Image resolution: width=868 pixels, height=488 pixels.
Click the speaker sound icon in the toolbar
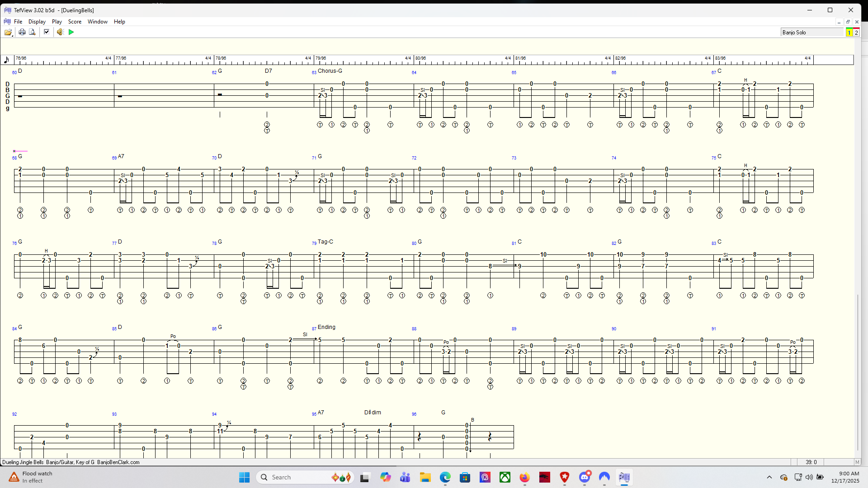(x=60, y=32)
